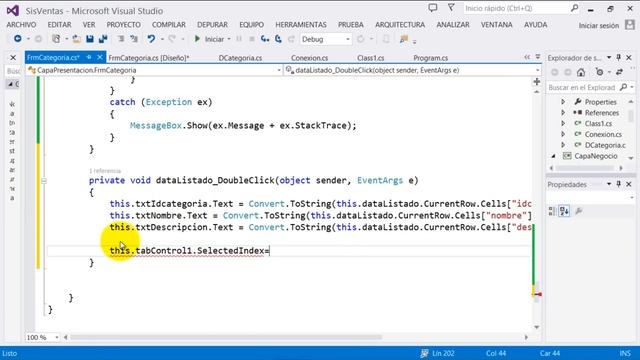Click the Categorized view icon in Propiedades
The height and width of the screenshot is (360, 640).
552,211
